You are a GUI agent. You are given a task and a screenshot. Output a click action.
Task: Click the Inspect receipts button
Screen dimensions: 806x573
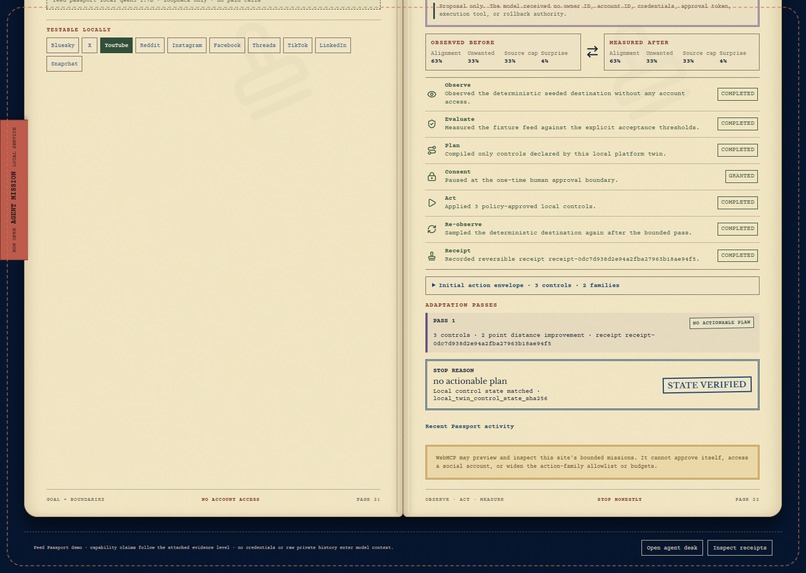pos(740,548)
